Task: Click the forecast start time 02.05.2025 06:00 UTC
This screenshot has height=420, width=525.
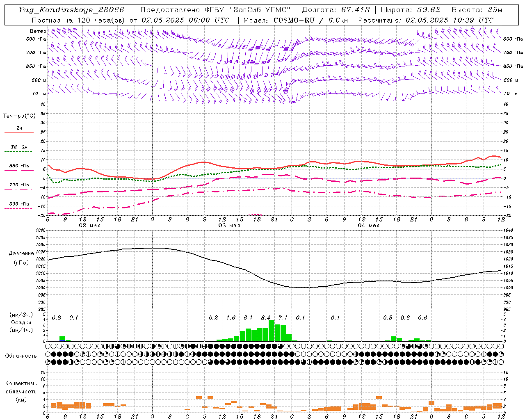Action: pyautogui.click(x=185, y=20)
